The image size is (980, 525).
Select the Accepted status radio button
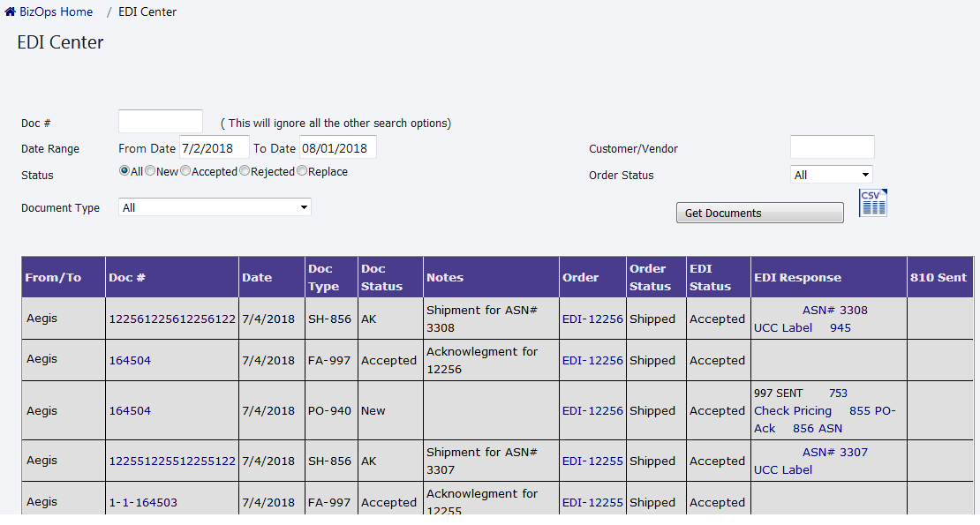185,171
